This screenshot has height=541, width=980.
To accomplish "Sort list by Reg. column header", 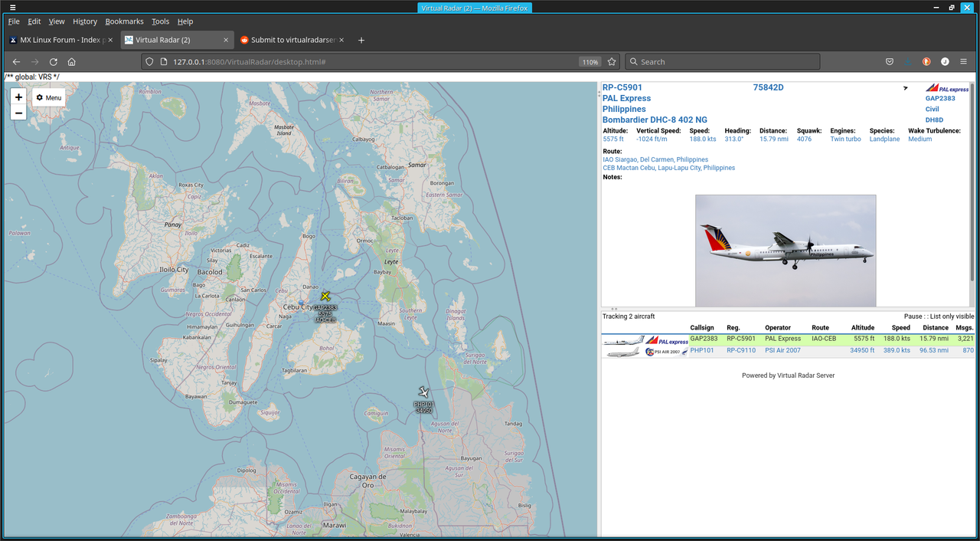I will [x=733, y=328].
